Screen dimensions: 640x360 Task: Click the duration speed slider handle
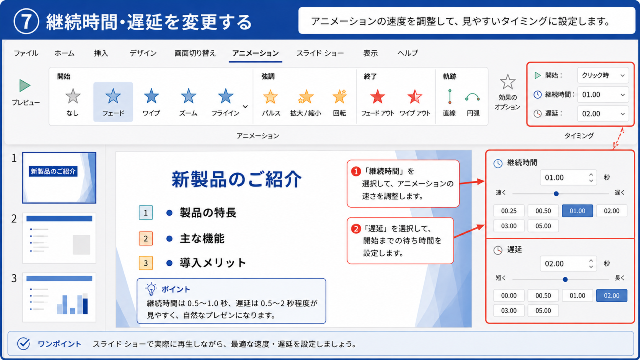(x=556, y=193)
